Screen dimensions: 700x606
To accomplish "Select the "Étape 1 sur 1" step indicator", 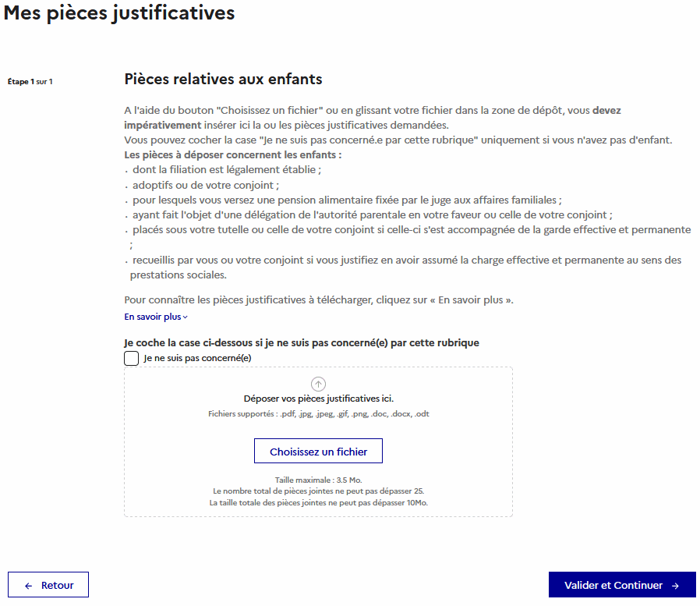I will point(30,81).
